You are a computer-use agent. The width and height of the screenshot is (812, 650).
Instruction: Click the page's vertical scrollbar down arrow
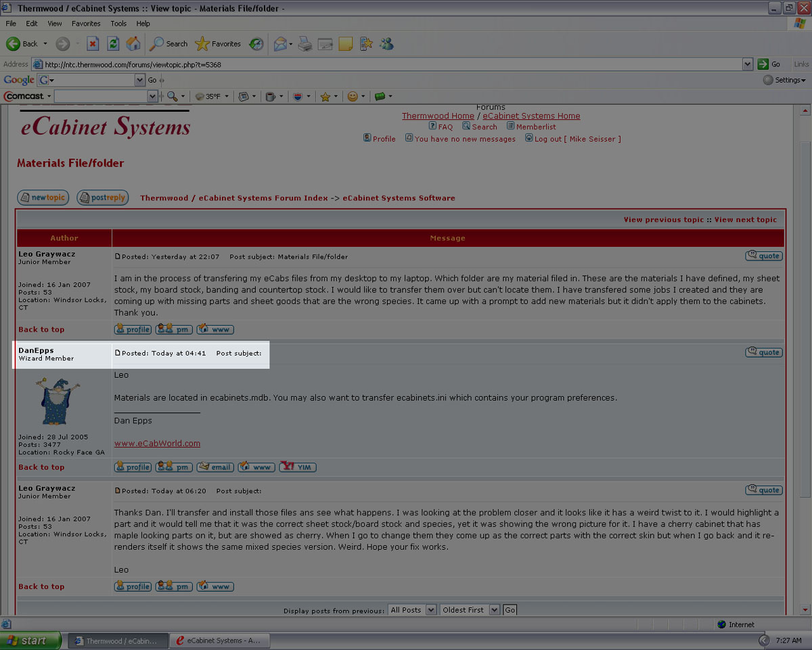point(805,609)
